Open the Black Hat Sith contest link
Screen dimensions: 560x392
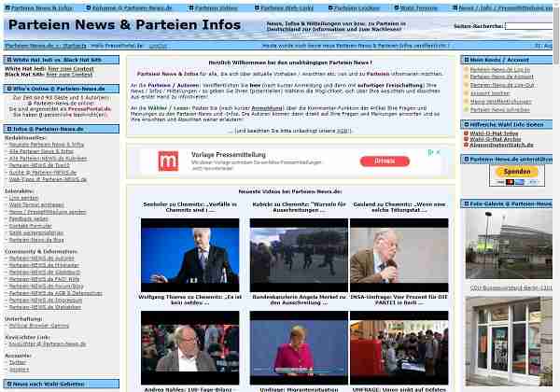69,75
